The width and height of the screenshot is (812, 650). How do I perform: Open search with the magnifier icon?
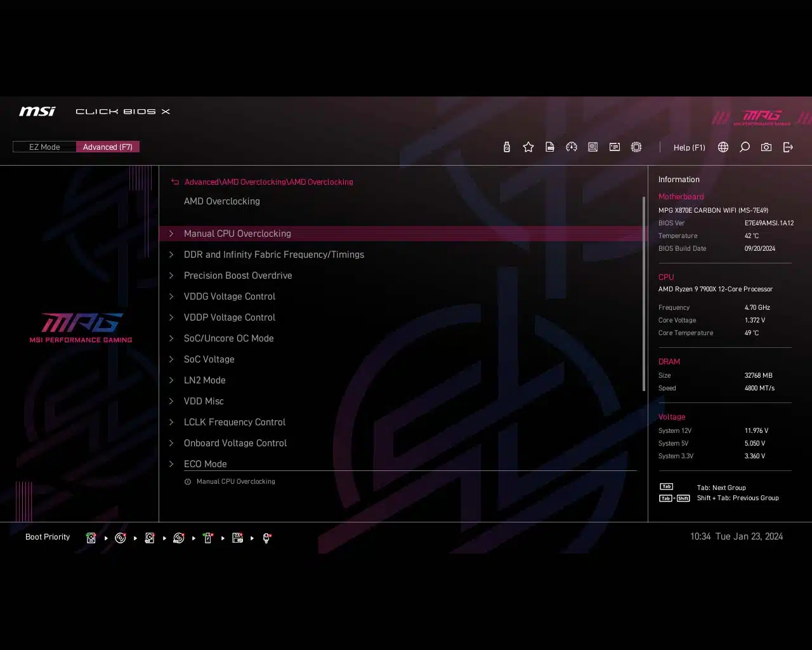[745, 147]
